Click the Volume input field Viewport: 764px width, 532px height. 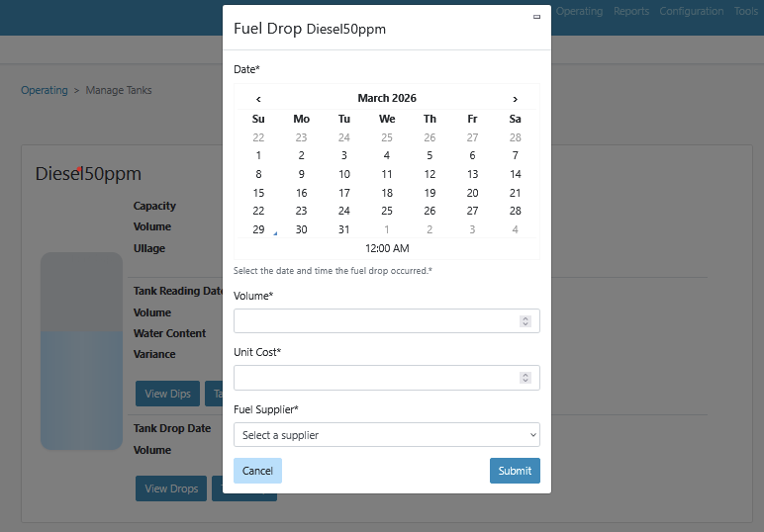tap(386, 320)
